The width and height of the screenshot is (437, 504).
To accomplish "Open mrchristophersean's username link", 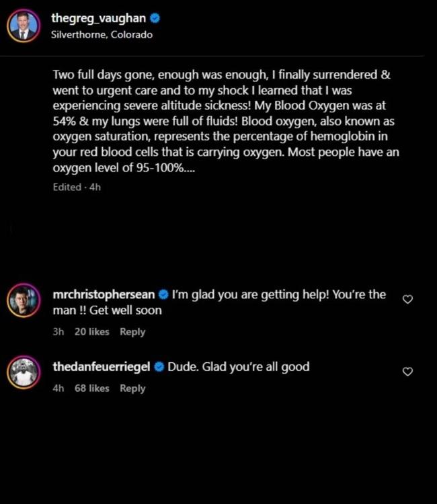I will 104,294.
